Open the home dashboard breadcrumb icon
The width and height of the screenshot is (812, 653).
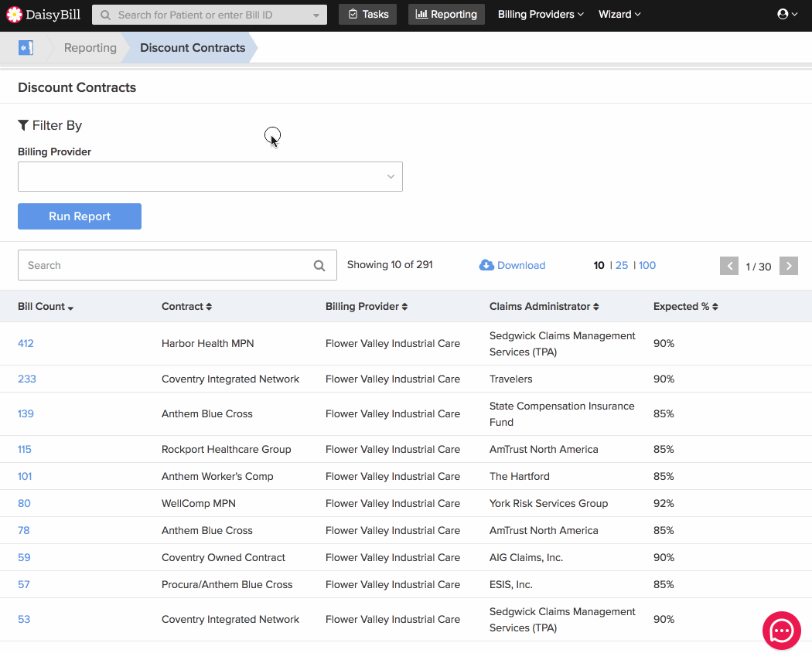coord(26,48)
